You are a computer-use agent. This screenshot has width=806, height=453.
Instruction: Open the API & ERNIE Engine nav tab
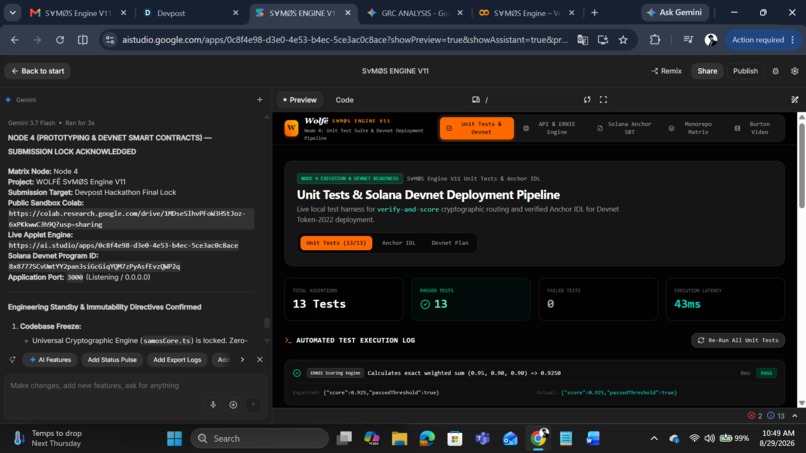(549, 128)
